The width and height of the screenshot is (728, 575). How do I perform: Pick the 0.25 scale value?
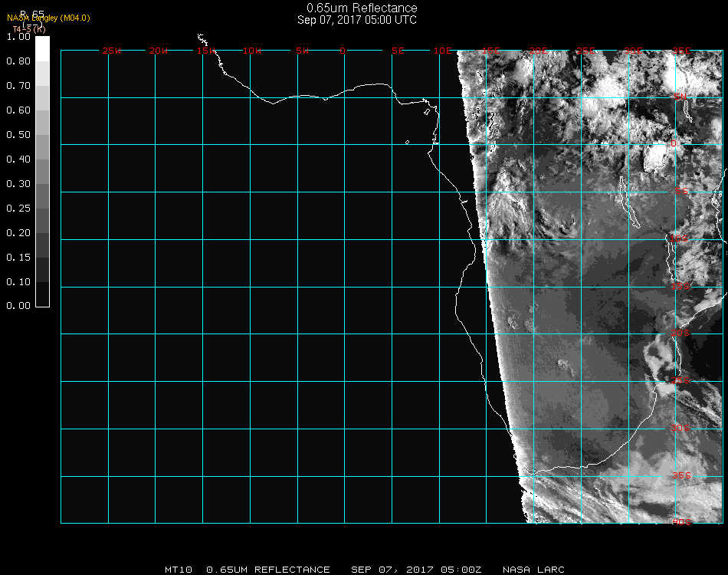click(x=18, y=209)
